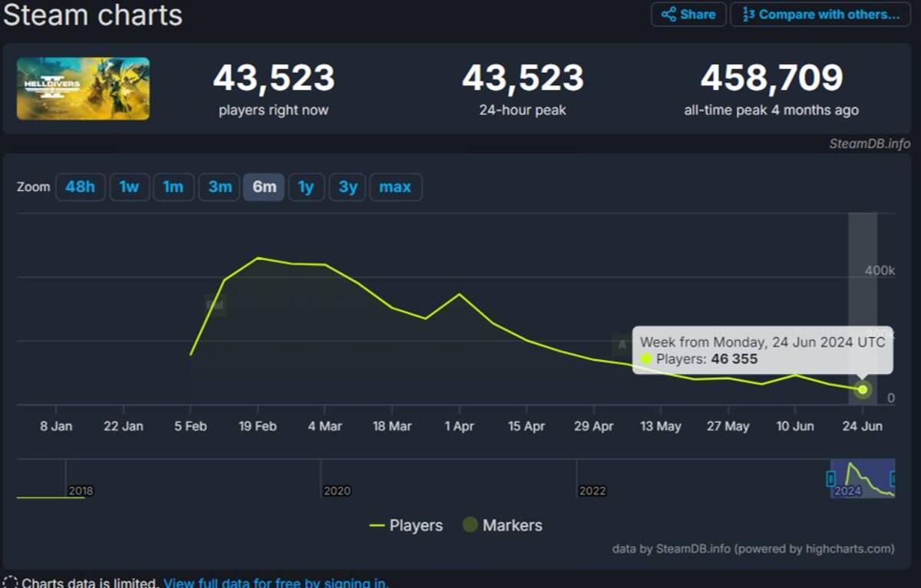
Task: Click the 24-hour peak label
Action: [523, 111]
